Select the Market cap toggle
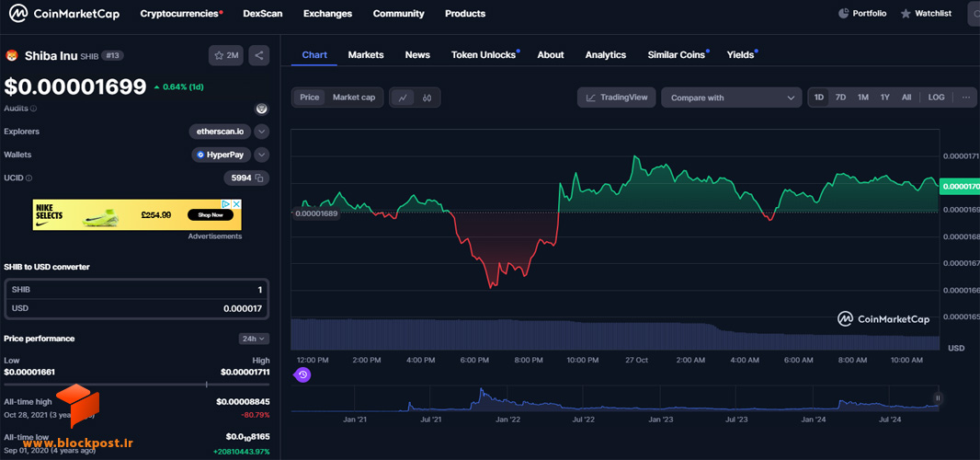This screenshot has width=980, height=460. click(x=354, y=97)
